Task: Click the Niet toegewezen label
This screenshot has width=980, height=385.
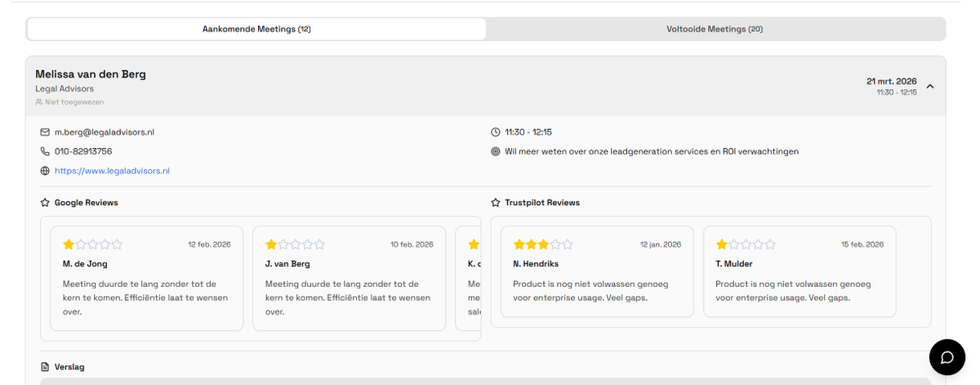Action: 74,102
